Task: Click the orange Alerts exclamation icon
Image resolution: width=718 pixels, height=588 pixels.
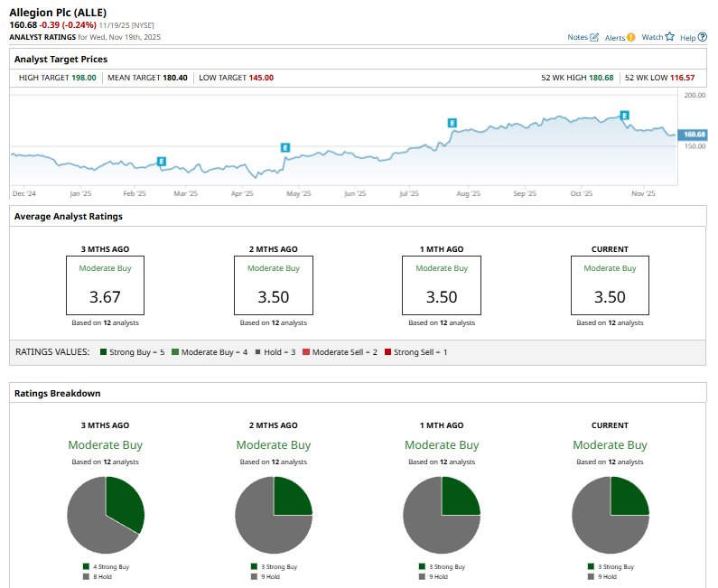Action: coord(631,37)
